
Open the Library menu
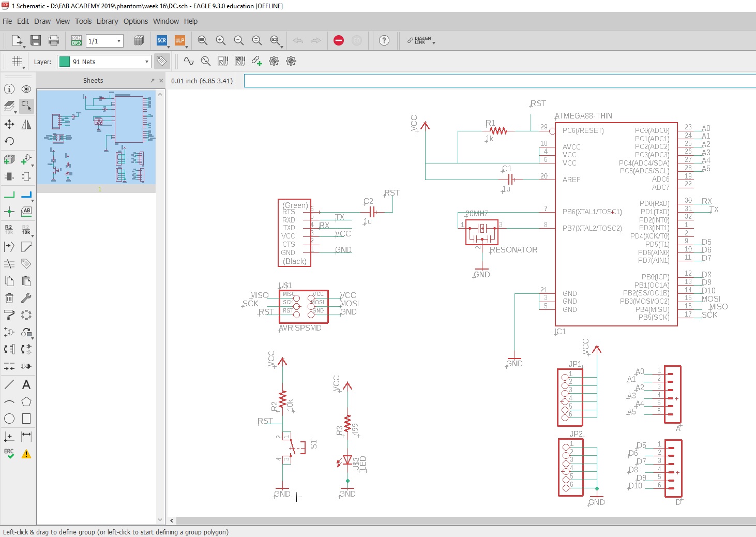[x=107, y=21]
